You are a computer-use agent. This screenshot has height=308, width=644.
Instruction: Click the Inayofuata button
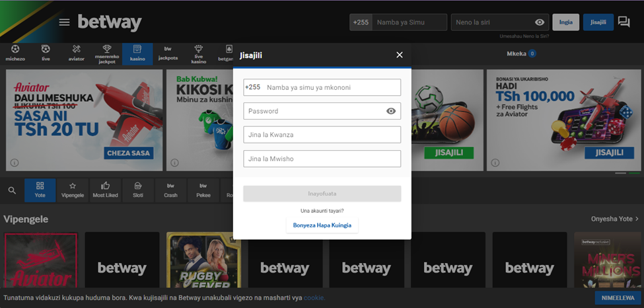[x=322, y=193]
